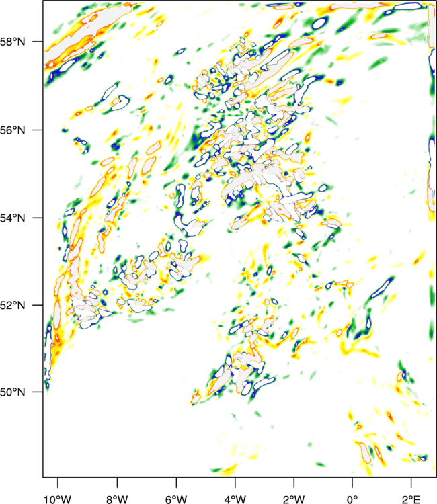
Task: Click the 10°W longitude label
Action: 58,499
